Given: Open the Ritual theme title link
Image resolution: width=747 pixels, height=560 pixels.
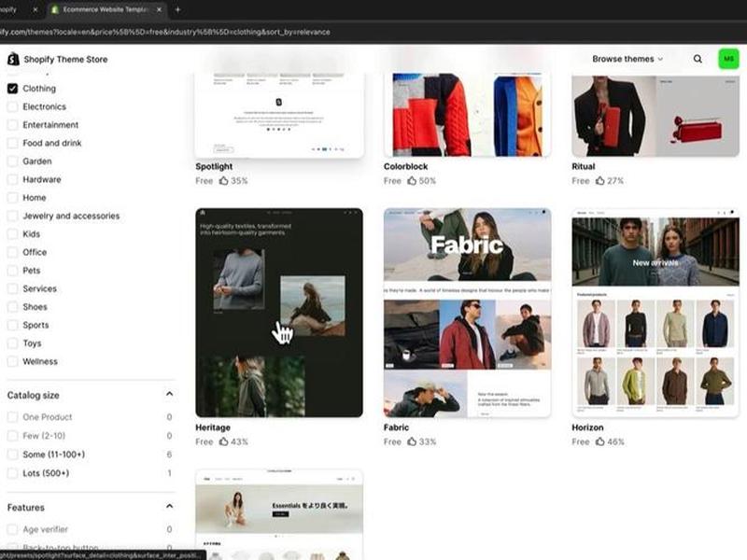Looking at the screenshot, I should [583, 167].
